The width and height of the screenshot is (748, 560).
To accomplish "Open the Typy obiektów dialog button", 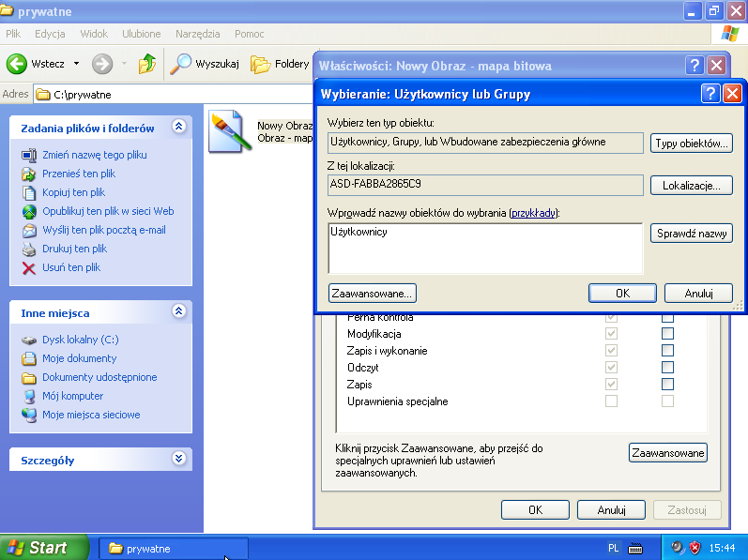I will pyautogui.click(x=691, y=144).
